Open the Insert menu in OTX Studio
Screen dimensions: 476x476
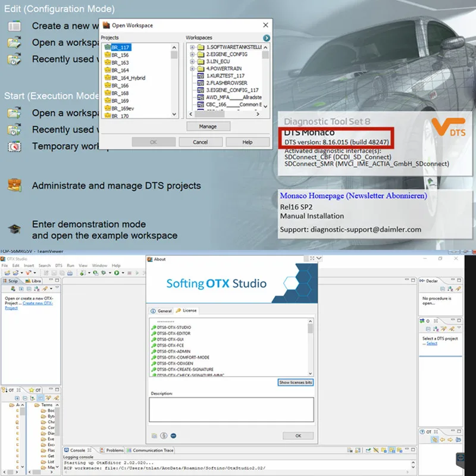point(29,265)
